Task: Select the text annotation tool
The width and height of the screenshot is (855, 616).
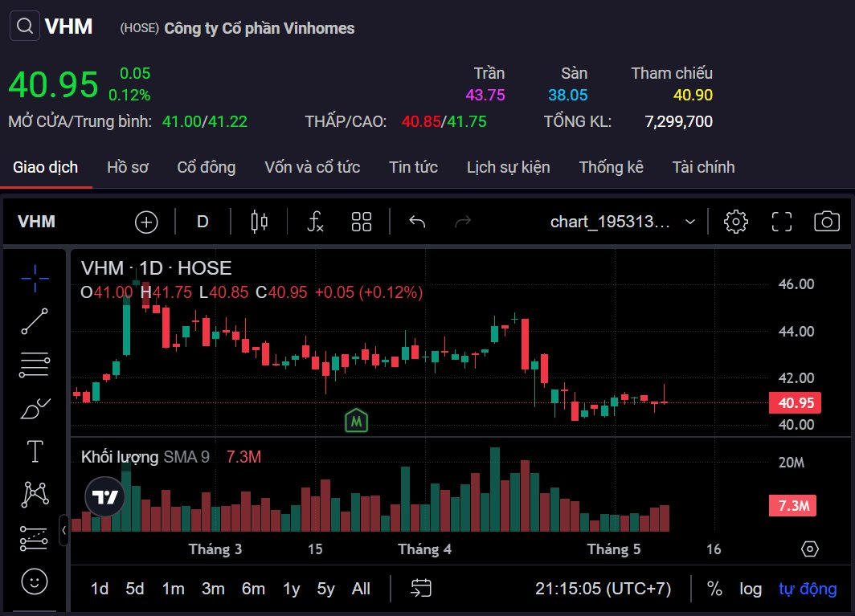Action: click(35, 451)
